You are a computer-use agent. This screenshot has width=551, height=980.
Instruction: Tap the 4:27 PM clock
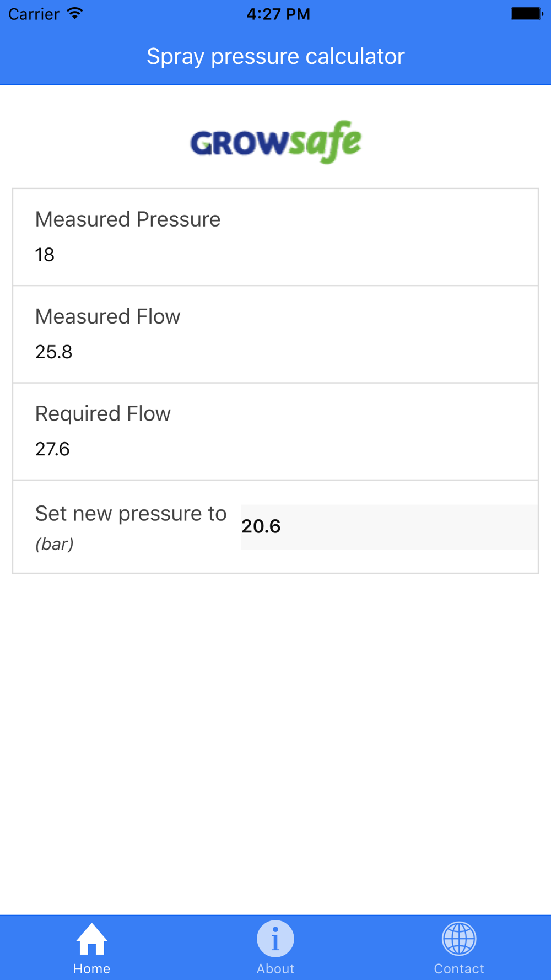point(278,14)
